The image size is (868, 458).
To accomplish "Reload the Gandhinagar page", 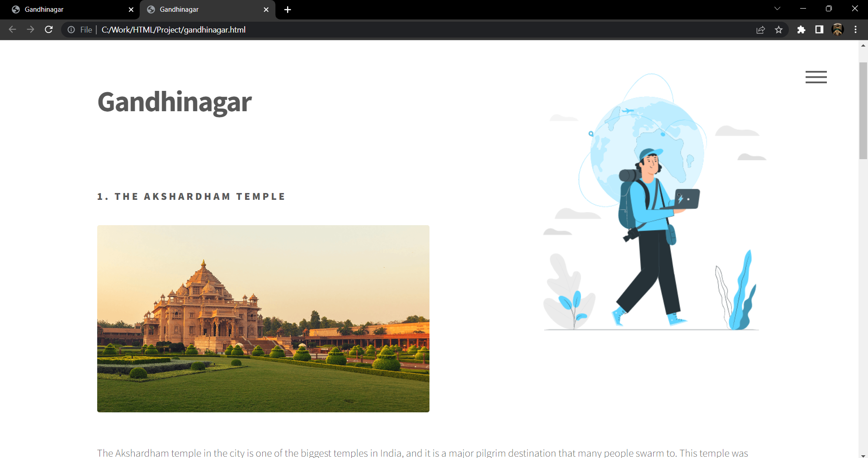I will tap(49, 29).
